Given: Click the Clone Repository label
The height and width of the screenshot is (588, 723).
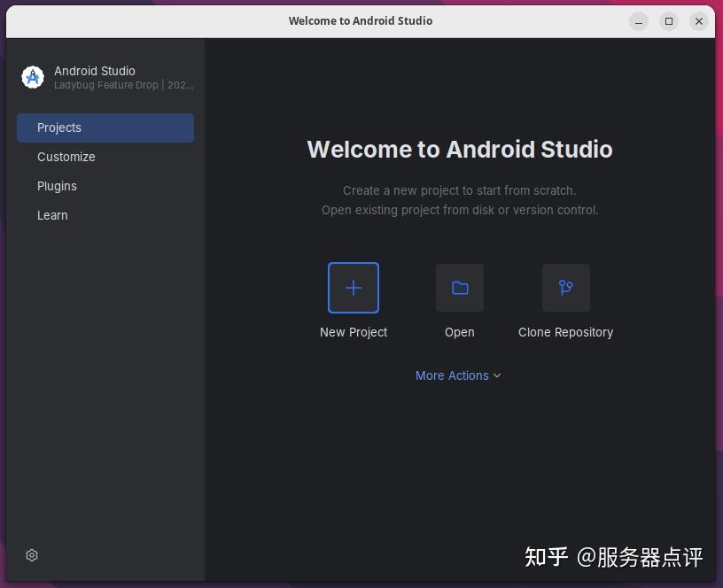Looking at the screenshot, I should point(565,332).
